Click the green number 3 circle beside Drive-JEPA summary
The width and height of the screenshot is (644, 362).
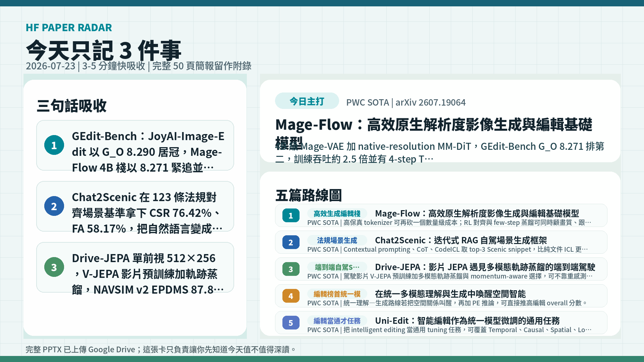click(54, 267)
